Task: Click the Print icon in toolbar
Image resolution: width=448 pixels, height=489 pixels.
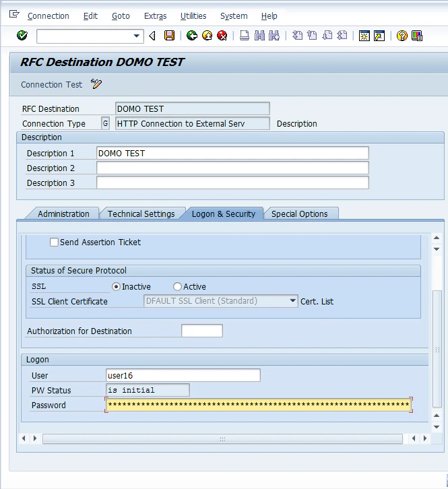Action: 245,36
